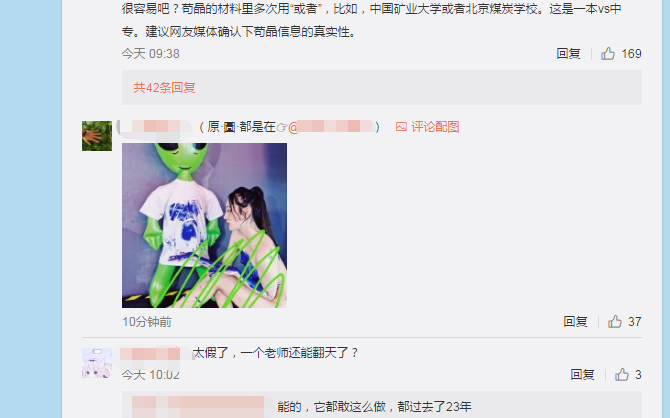Open the green plant profile avatar
Screen dimensions: 670x418
click(97, 136)
